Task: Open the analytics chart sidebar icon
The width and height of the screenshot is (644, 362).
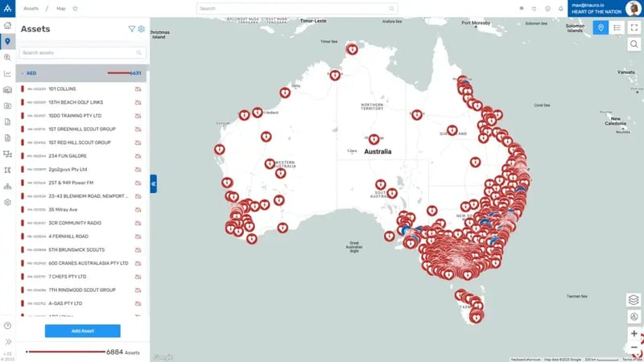Action: pos(7,73)
